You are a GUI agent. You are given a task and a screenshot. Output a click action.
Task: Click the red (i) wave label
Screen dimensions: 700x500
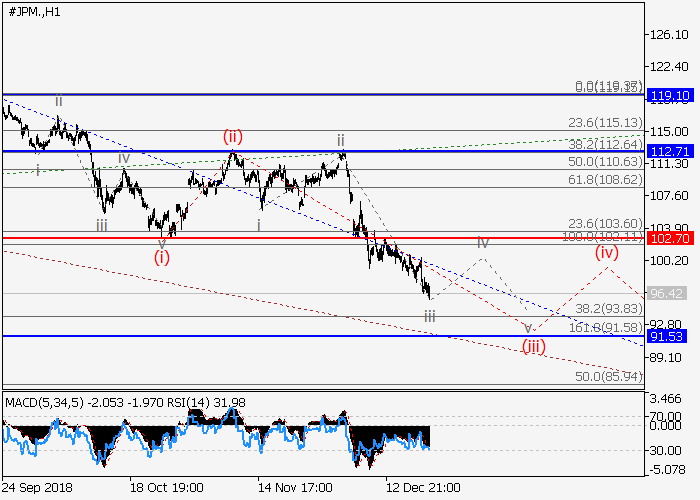pos(162,257)
